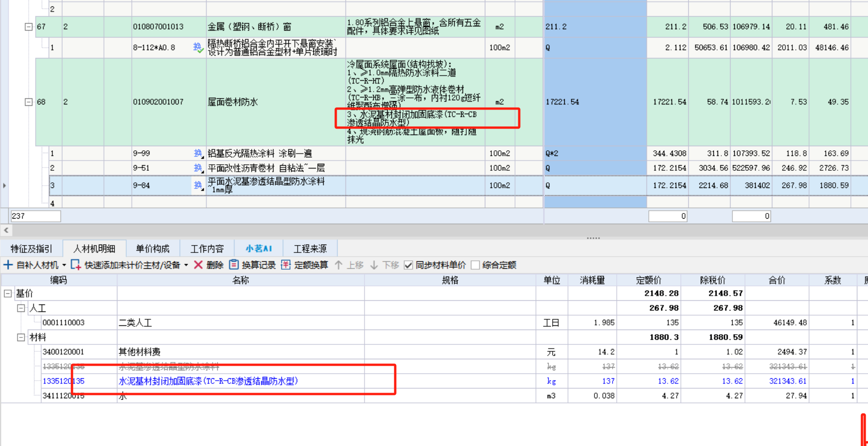Click 定额换算 icon
Screen dimensions: 868x446
(x=286, y=265)
